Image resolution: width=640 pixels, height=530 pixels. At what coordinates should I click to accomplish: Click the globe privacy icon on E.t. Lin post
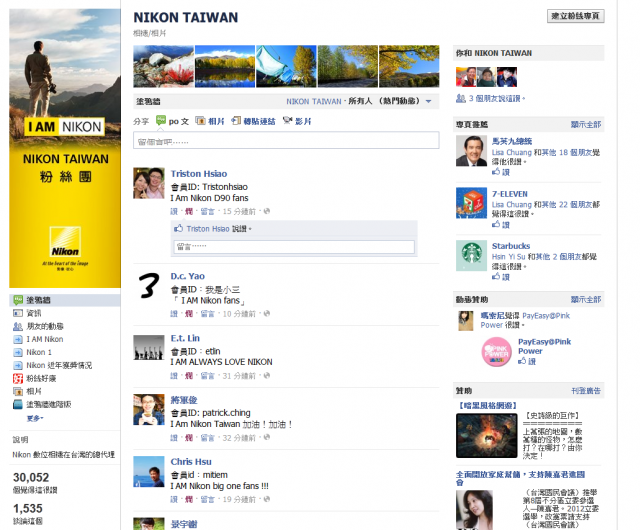click(267, 376)
